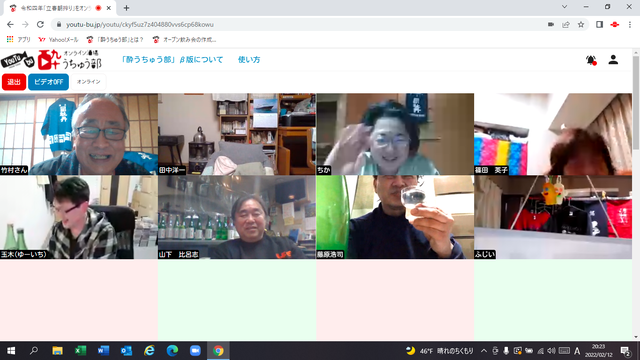The image size is (640, 360).
Task: Click the microphone tray icon
Action: point(506,351)
